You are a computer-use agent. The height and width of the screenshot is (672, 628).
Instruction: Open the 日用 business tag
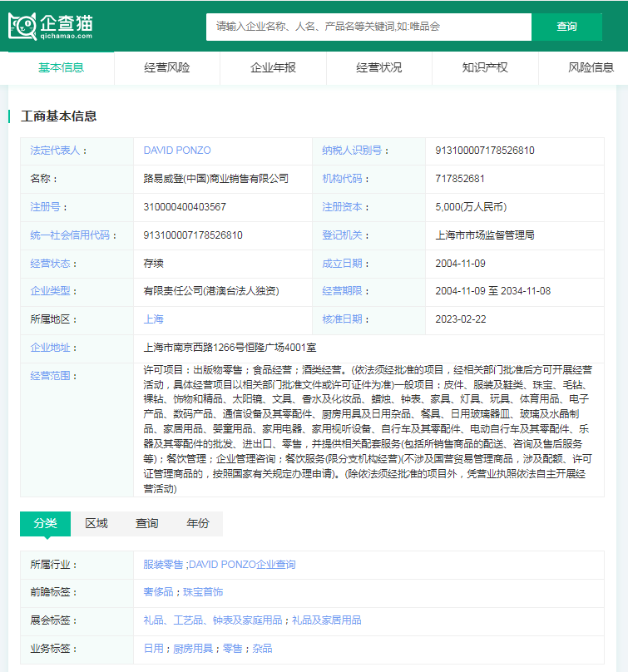pos(153,649)
